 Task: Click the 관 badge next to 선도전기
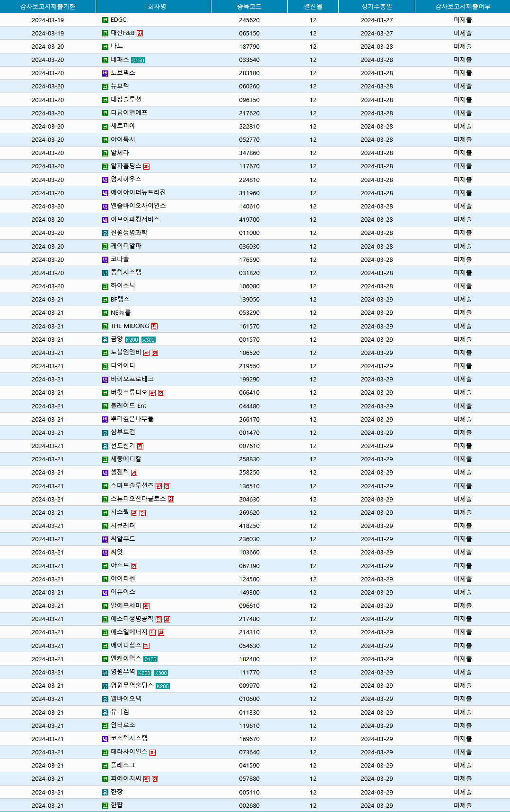pos(140,446)
